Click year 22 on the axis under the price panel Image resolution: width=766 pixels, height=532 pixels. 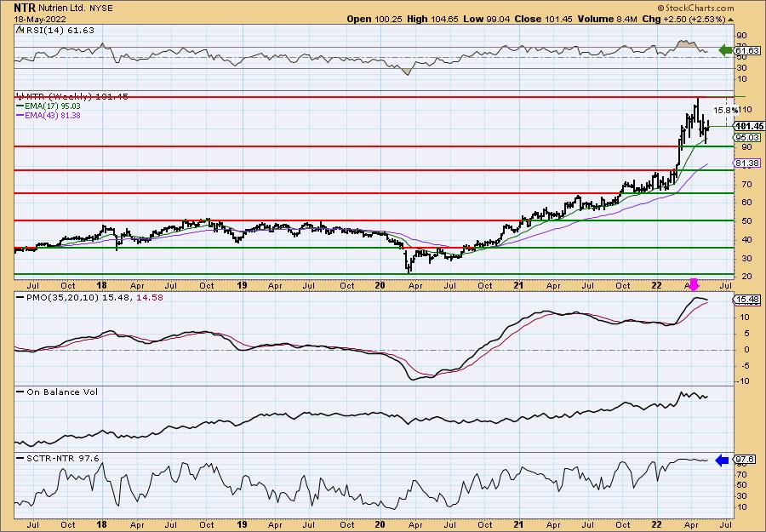656,285
